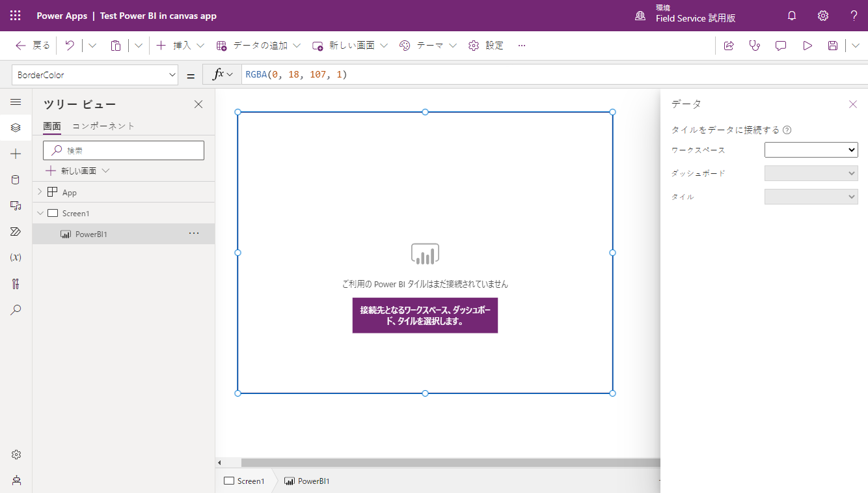
Task: Select PowerBI1 in the tree
Action: point(124,234)
